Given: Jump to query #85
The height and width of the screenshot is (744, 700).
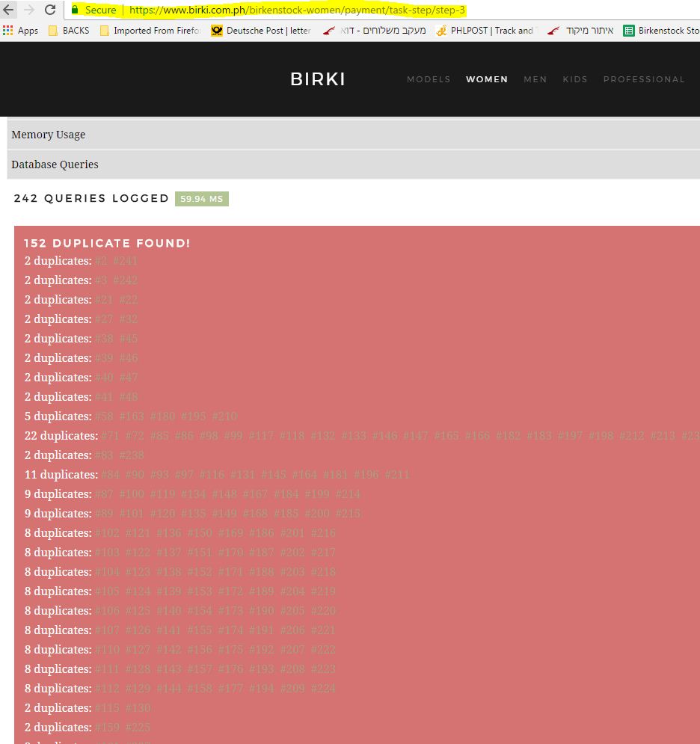Looking at the screenshot, I should coord(159,436).
